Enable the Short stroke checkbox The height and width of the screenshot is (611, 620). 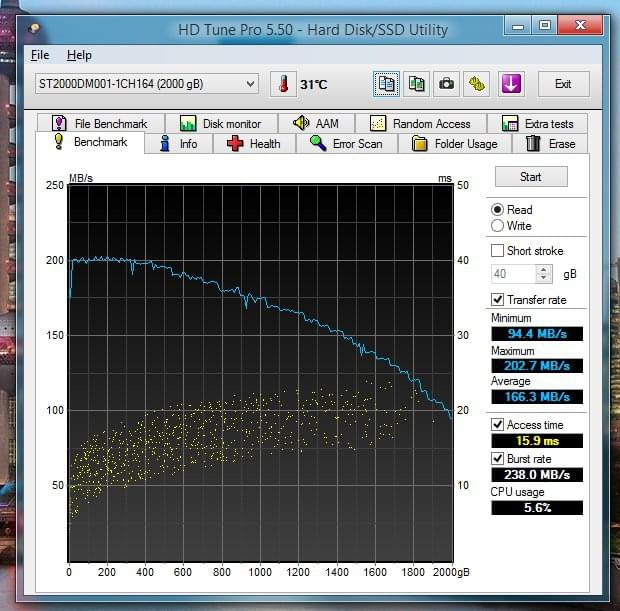[x=498, y=251]
